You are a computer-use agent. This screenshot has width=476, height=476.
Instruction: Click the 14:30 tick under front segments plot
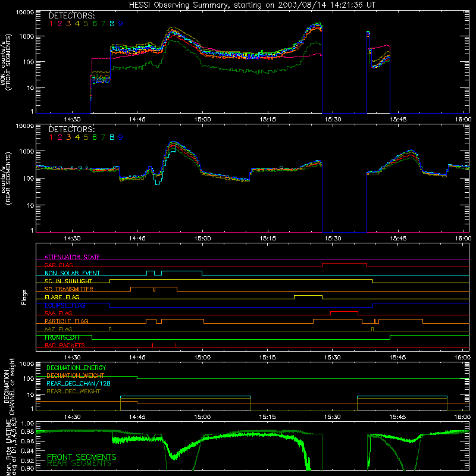[x=72, y=120]
